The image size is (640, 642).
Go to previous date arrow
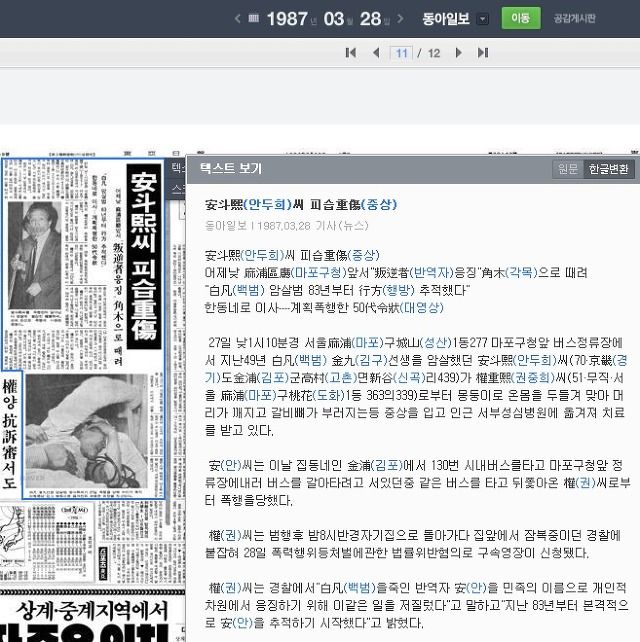(x=237, y=19)
